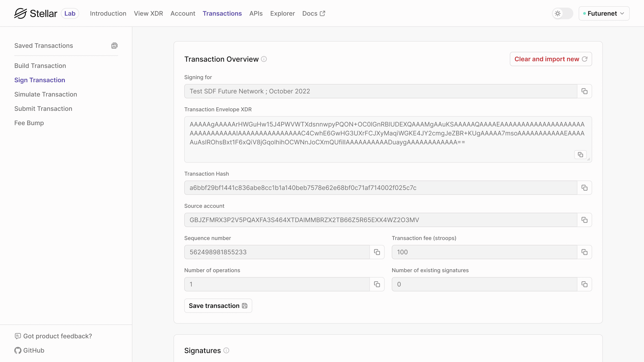
Task: Click the Number of operations field
Action: [x=277, y=284]
